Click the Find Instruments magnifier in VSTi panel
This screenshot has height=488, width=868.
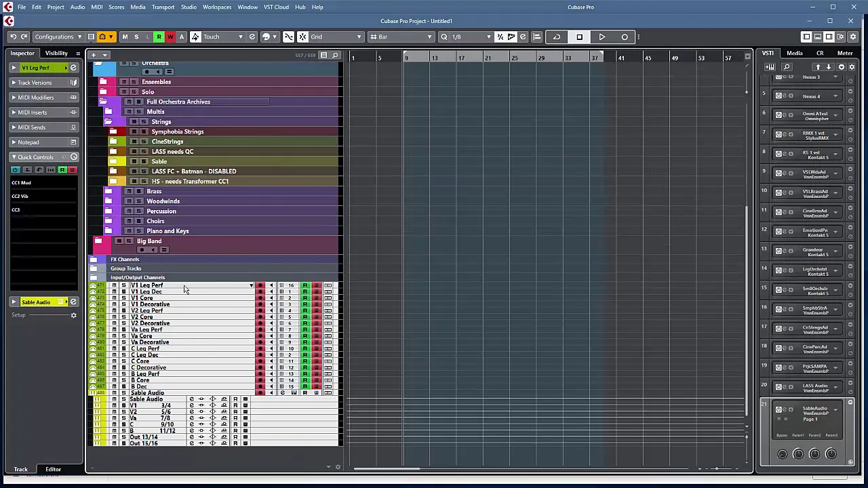click(787, 67)
